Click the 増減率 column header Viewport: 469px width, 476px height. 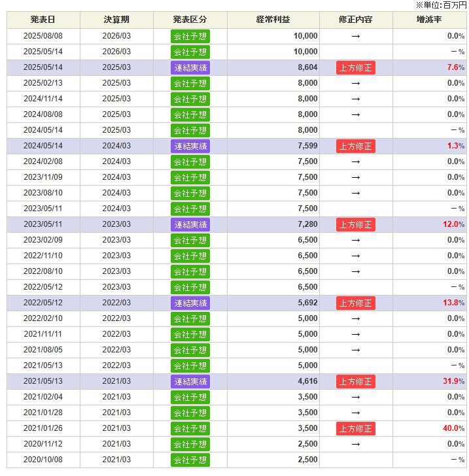pos(429,20)
